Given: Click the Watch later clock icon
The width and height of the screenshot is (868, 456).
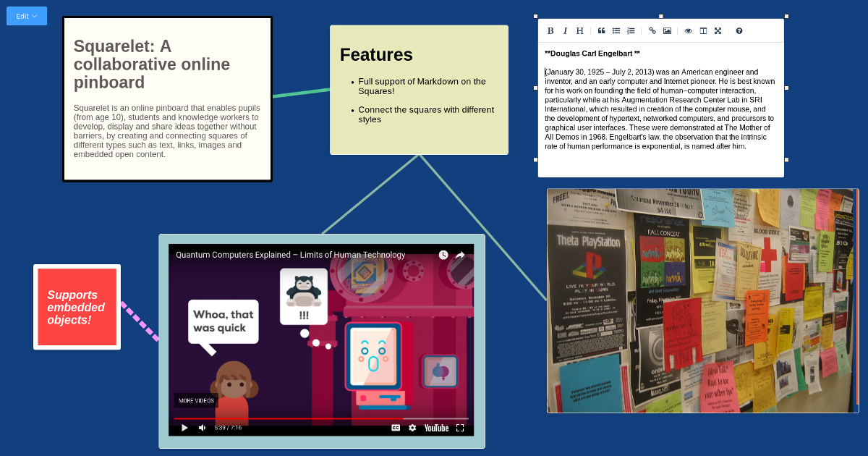Looking at the screenshot, I should click(443, 255).
